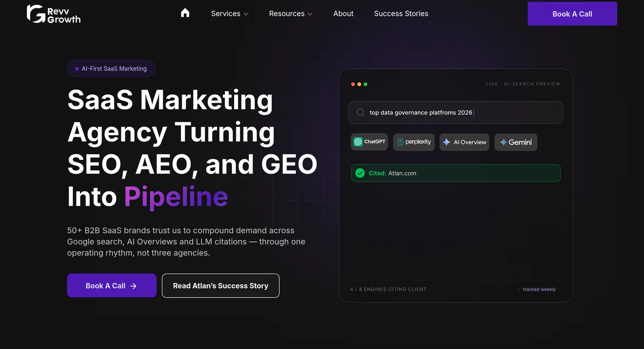Click the green cited checkmark icon
This screenshot has height=349, width=644.
pos(360,173)
